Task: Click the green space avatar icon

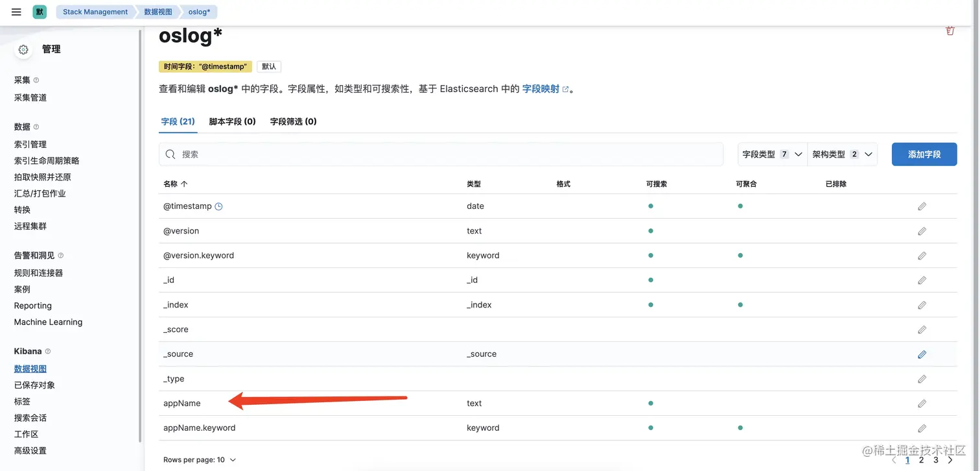Action: [40, 12]
